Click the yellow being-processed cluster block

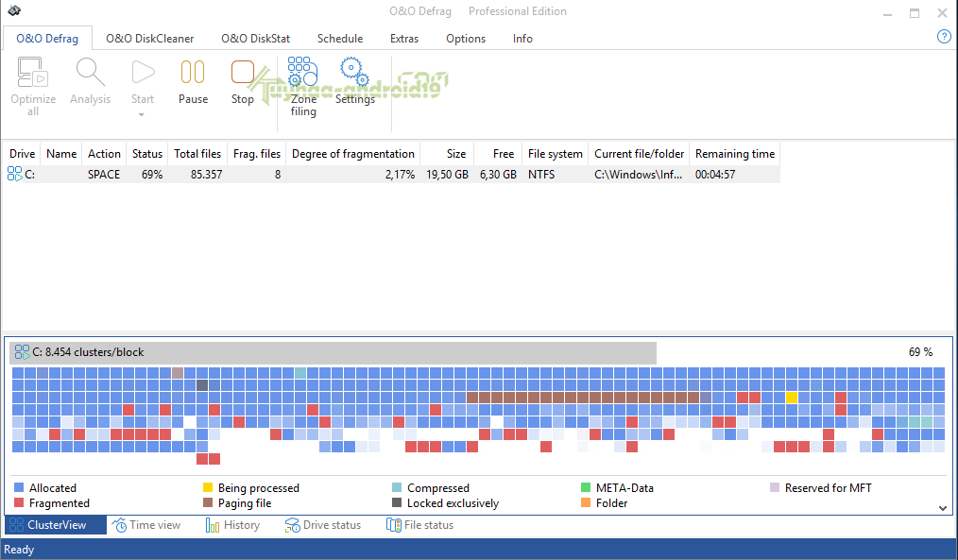point(791,398)
